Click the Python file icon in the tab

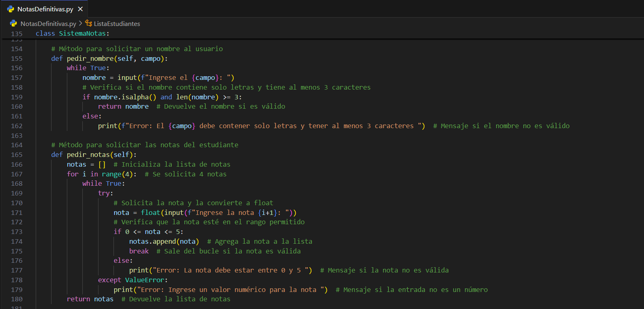pos(11,9)
